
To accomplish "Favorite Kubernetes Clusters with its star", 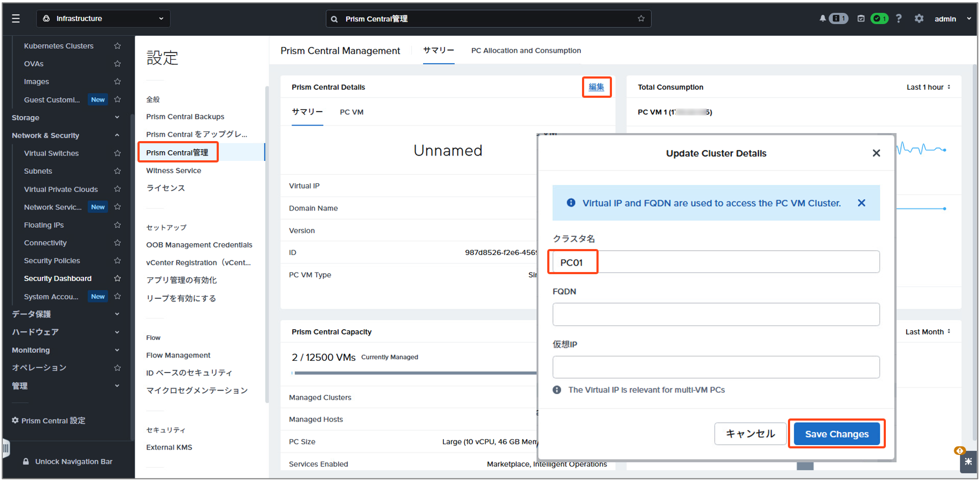I will [117, 46].
